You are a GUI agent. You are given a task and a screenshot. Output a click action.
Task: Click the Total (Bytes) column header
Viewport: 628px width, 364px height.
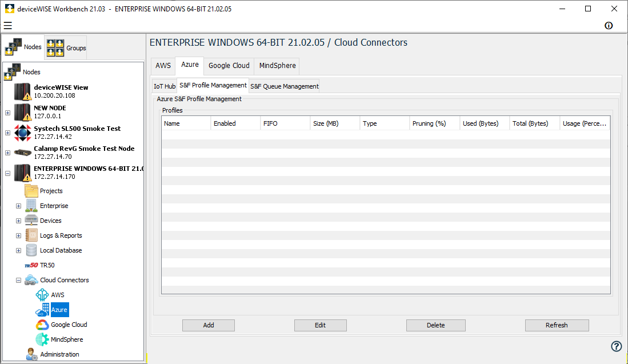pyautogui.click(x=534, y=123)
